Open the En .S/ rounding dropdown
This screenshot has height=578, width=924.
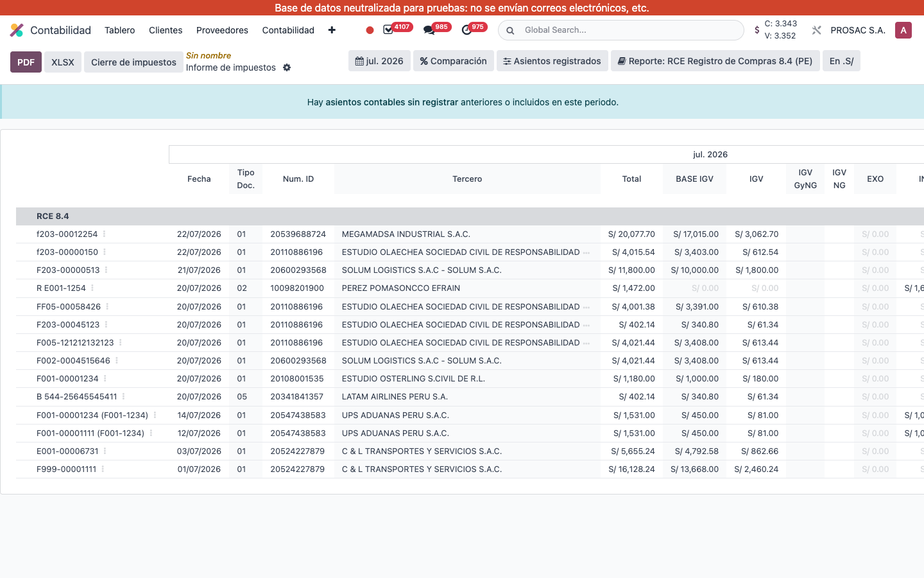tap(841, 61)
